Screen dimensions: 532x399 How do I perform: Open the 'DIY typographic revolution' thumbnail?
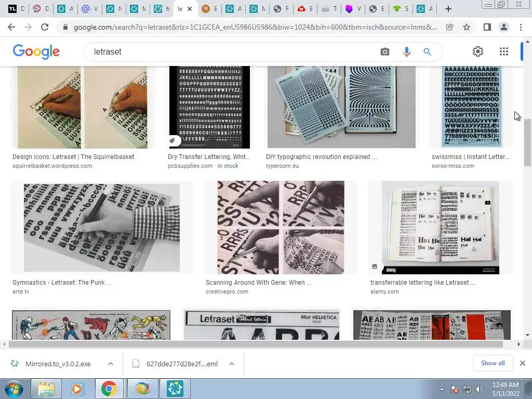341,107
